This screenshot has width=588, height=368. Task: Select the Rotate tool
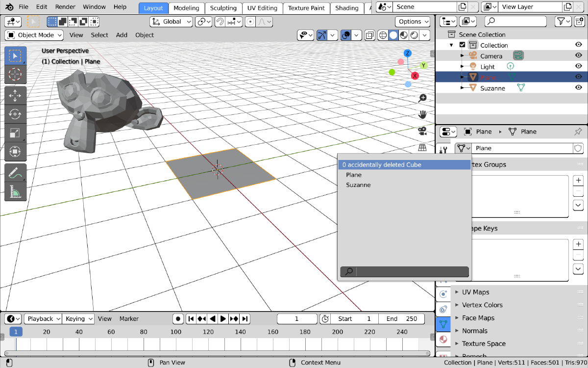[x=15, y=114]
